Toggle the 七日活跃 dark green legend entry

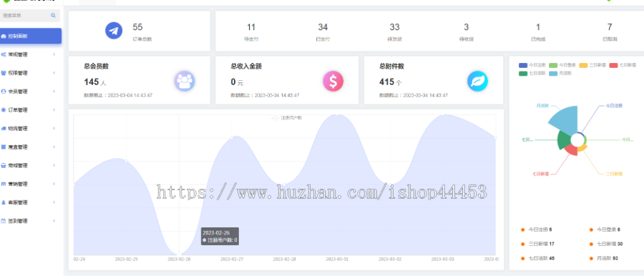coord(532,74)
